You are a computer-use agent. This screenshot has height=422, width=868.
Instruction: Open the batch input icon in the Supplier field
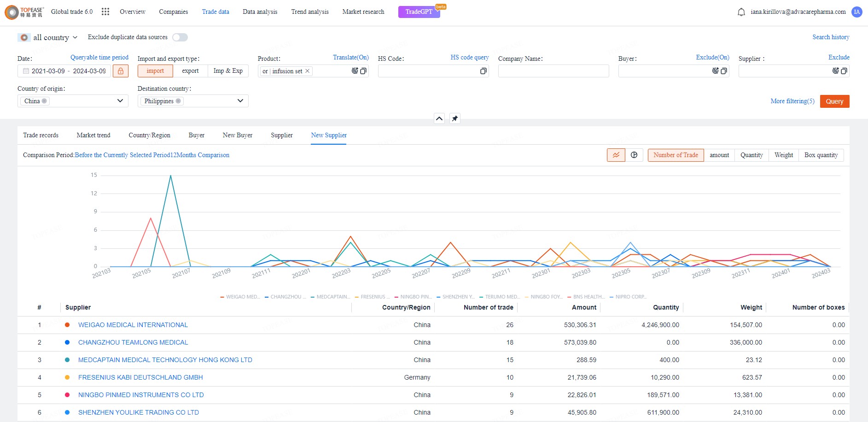[x=844, y=71]
